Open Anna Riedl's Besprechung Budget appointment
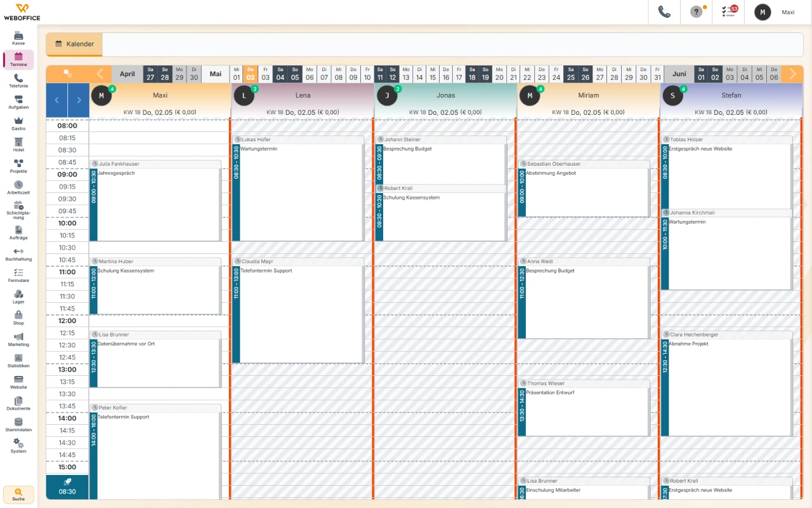Image resolution: width=812 pixels, height=508 pixels. click(x=584, y=298)
